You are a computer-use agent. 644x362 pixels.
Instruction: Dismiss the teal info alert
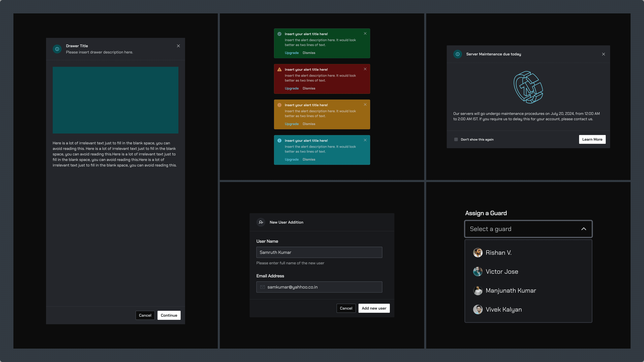tap(309, 159)
